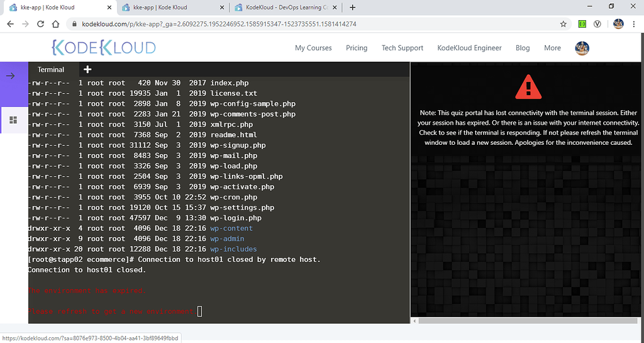View site security lock info
This screenshot has width=644, height=343.
[74, 25]
